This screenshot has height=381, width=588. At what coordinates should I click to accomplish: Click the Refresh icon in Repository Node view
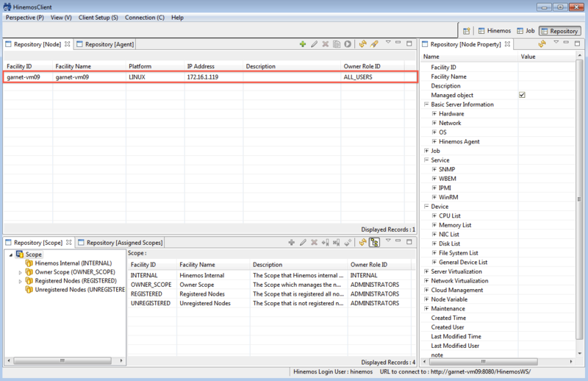point(362,44)
